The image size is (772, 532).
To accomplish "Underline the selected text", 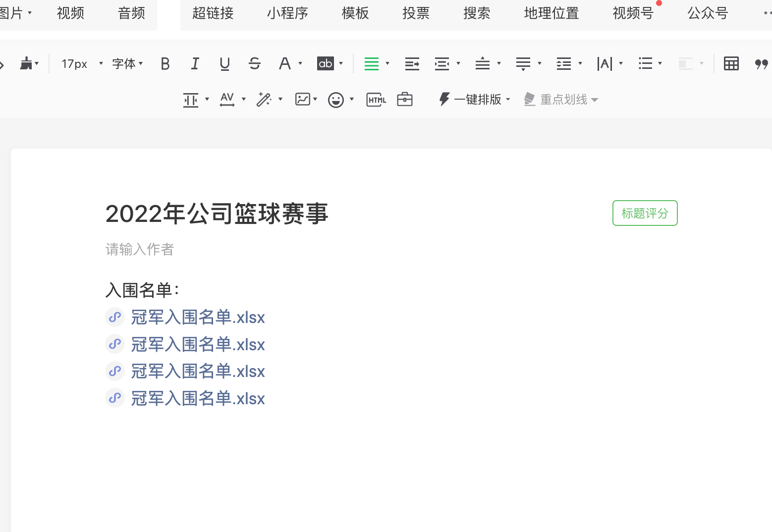I will click(x=224, y=63).
